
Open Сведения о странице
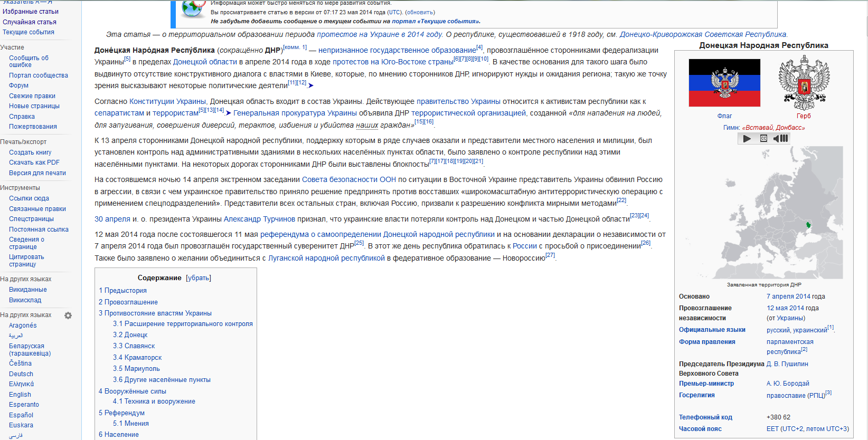click(x=26, y=243)
